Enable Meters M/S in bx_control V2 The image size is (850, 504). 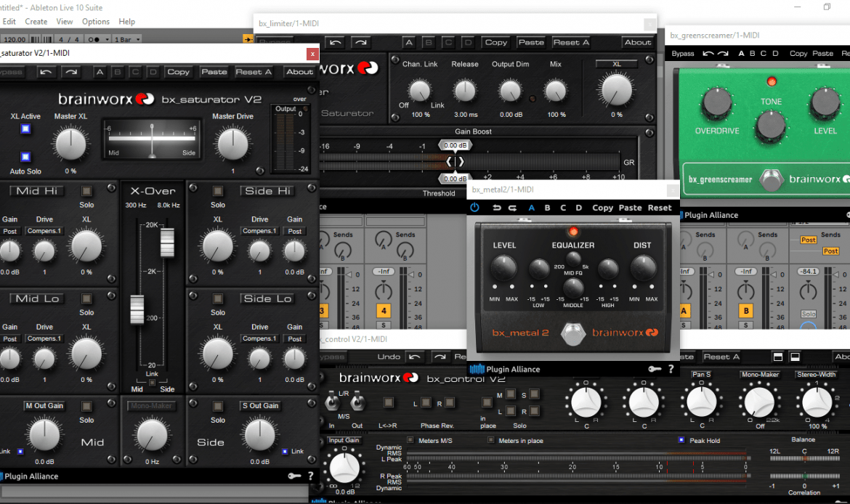pyautogui.click(x=410, y=440)
